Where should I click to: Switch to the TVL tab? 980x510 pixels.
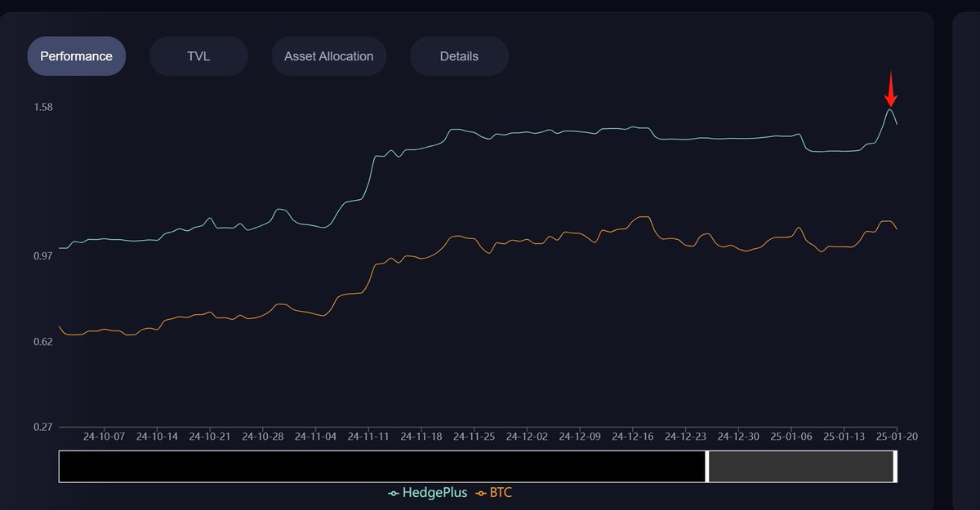tap(198, 55)
